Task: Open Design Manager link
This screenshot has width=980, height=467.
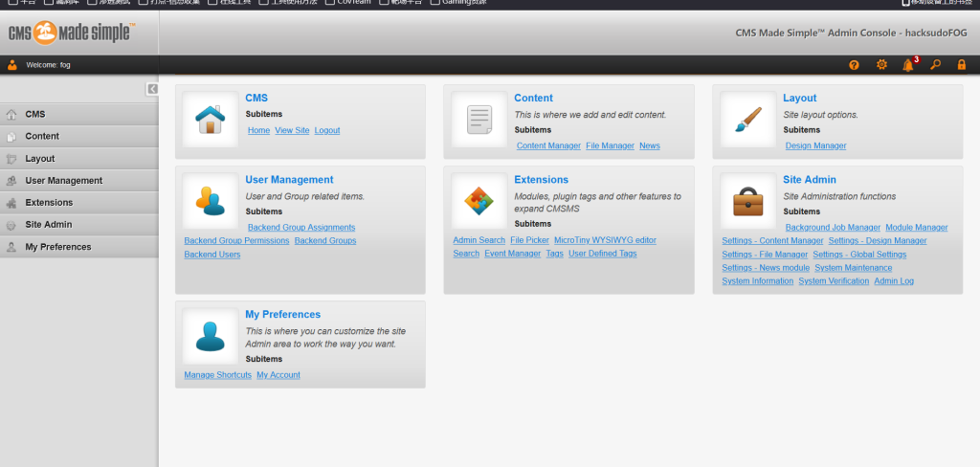Action: pos(815,145)
